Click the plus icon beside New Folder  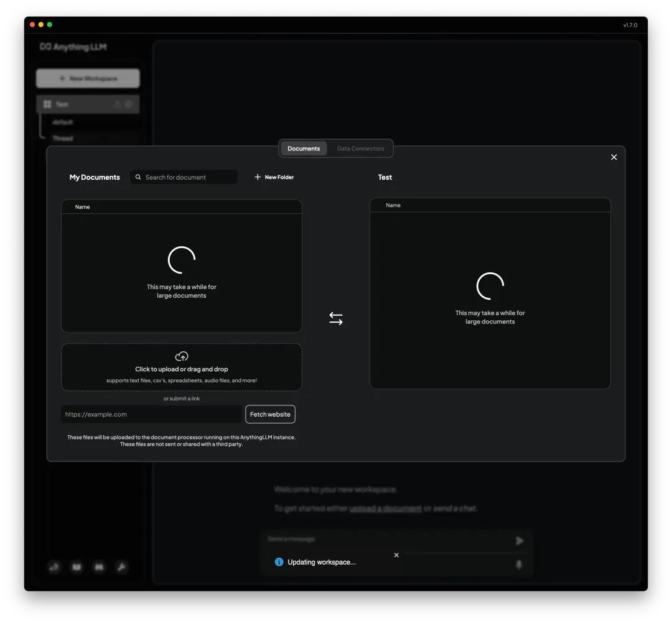click(x=258, y=177)
